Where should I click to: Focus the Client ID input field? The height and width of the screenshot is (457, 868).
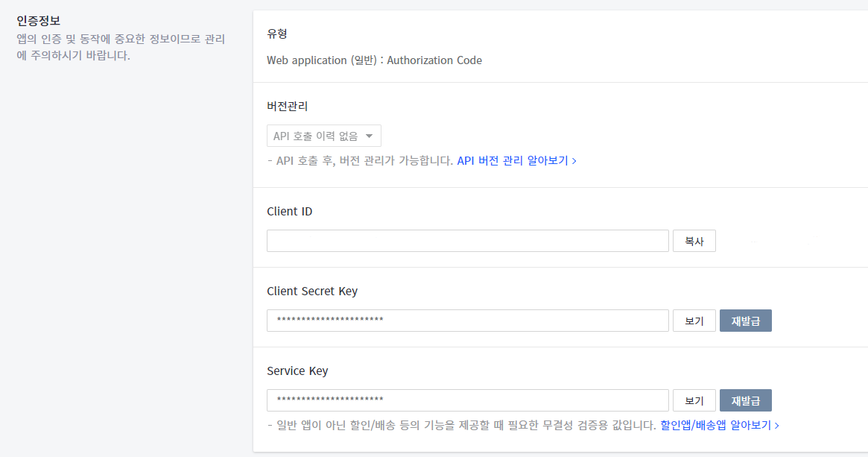tap(467, 241)
